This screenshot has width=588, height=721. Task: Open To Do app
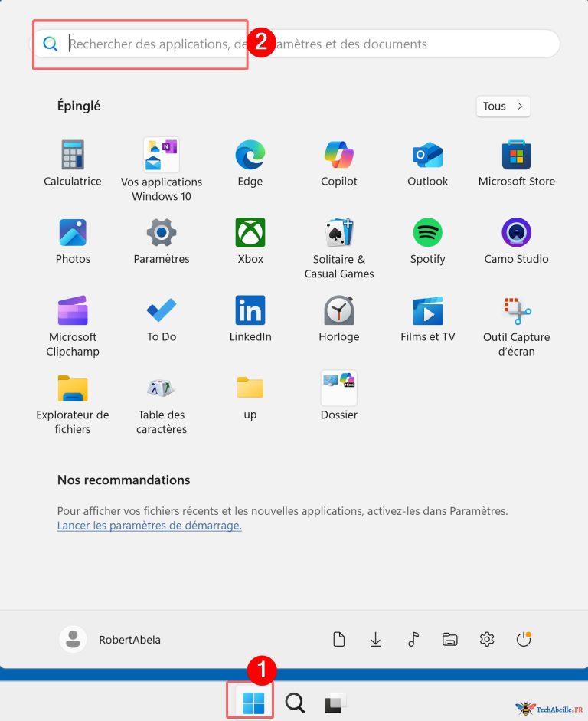pos(162,319)
